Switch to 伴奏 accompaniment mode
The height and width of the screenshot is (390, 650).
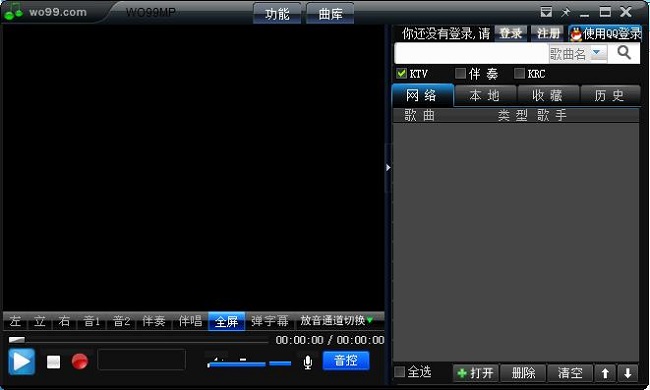coord(154,321)
